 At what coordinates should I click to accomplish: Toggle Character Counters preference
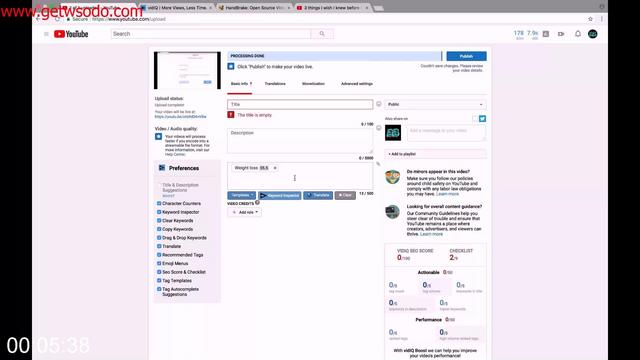click(159, 203)
